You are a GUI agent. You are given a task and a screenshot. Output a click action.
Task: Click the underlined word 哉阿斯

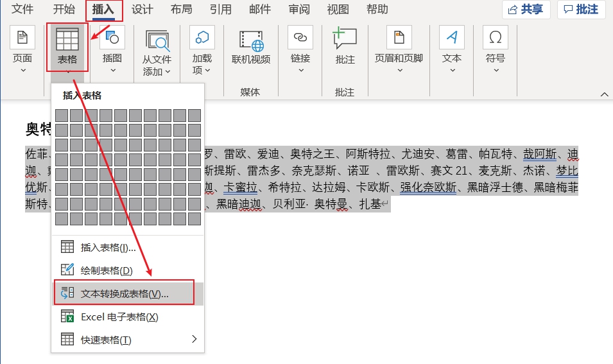[539, 154]
